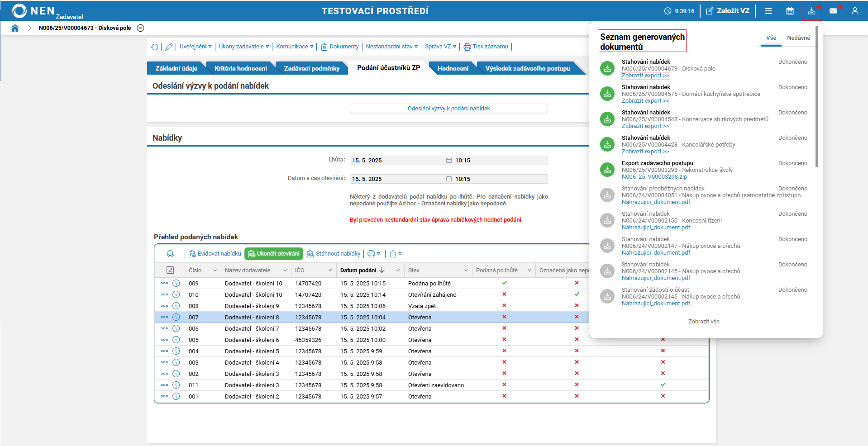This screenshot has width=868, height=446.
Task: Expand the Úkony zadavatele dropdown
Action: [243, 47]
